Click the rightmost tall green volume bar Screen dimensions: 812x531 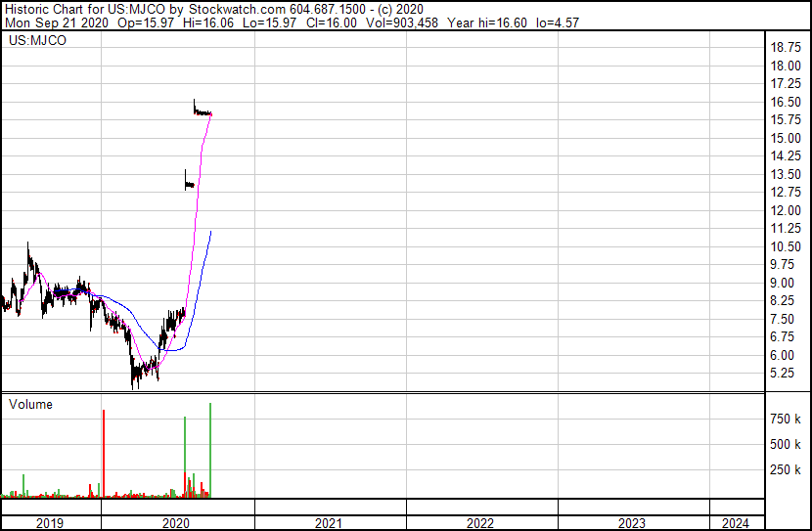point(210,450)
